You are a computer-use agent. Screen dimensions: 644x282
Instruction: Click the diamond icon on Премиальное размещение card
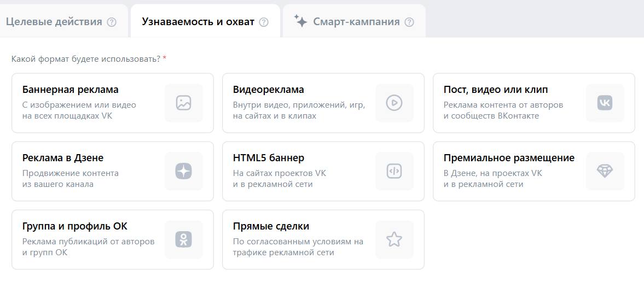(605, 171)
